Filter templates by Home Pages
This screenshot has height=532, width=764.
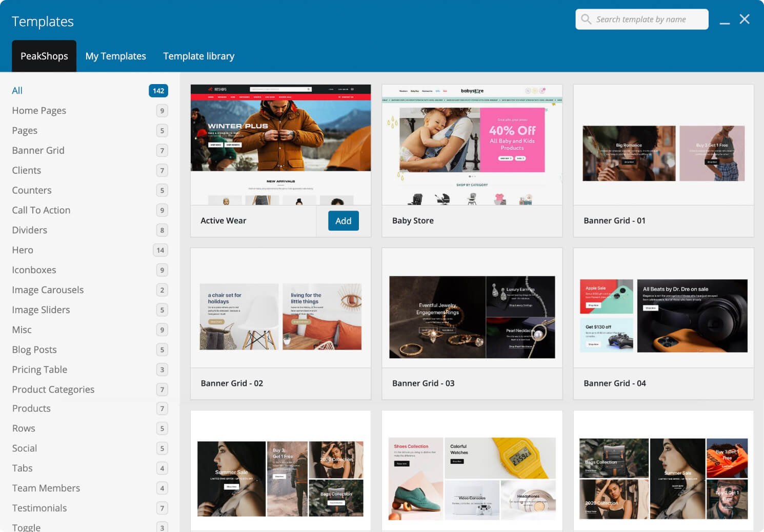click(x=39, y=111)
